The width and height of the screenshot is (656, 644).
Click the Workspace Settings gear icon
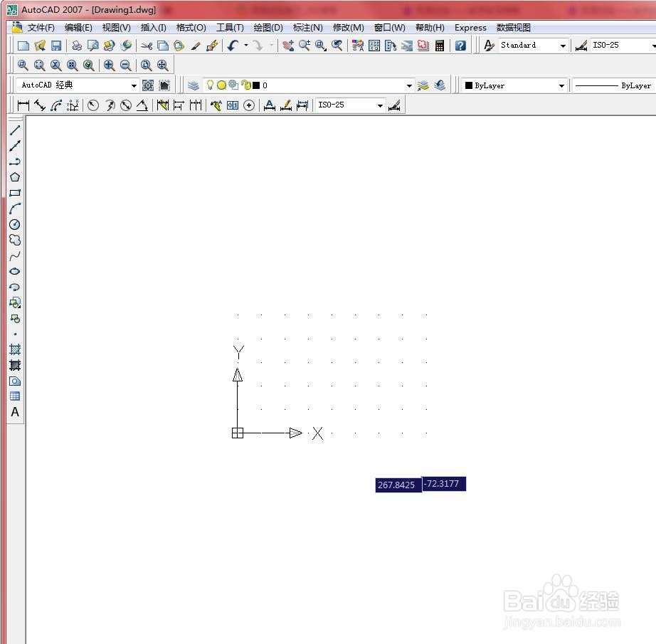(148, 85)
